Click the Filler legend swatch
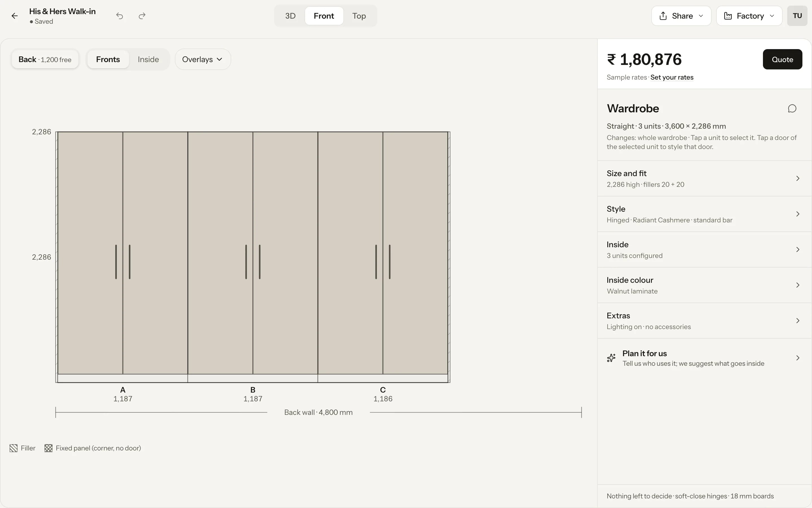 14,448
